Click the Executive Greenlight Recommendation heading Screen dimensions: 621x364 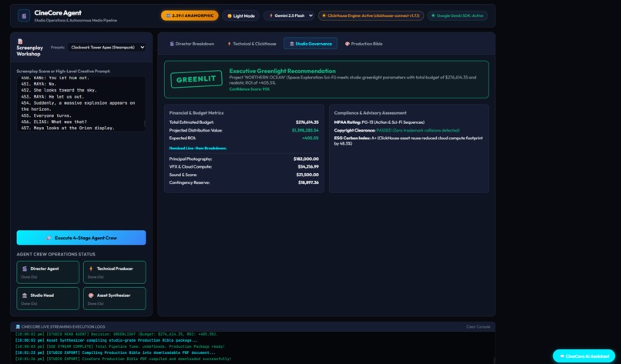click(x=283, y=72)
